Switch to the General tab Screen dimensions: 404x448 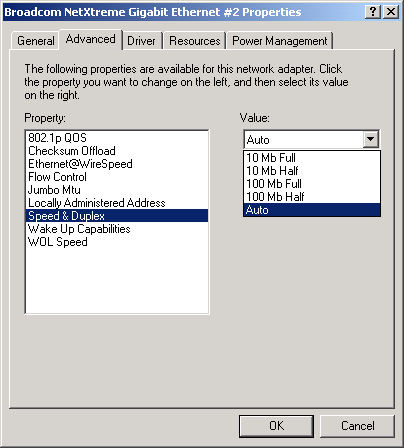[35, 41]
